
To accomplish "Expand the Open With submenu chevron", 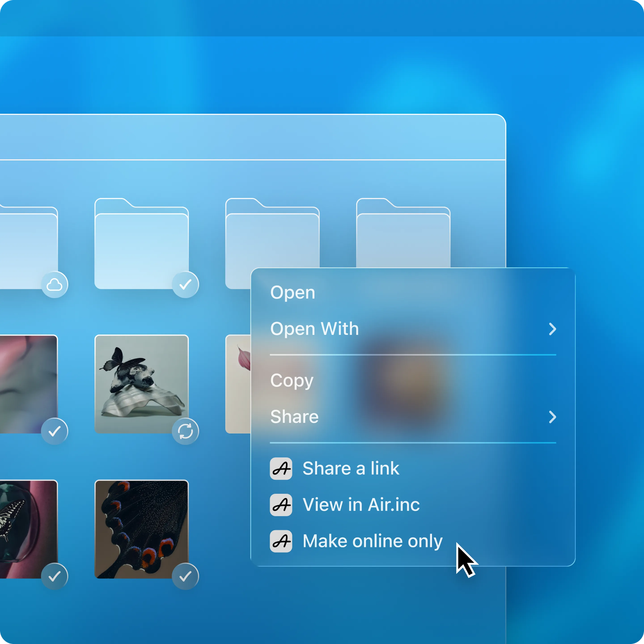I will coord(552,329).
